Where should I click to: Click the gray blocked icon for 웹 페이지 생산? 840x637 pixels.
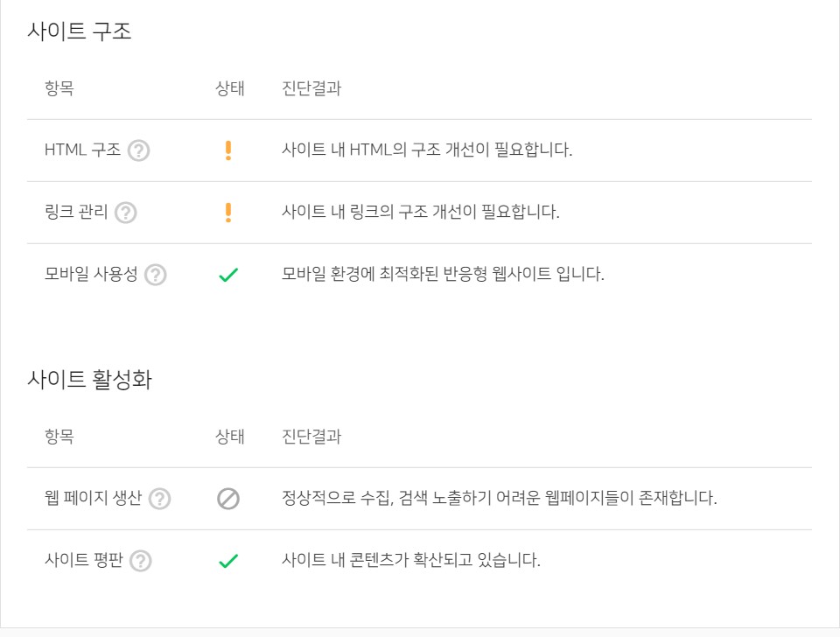coord(227,499)
